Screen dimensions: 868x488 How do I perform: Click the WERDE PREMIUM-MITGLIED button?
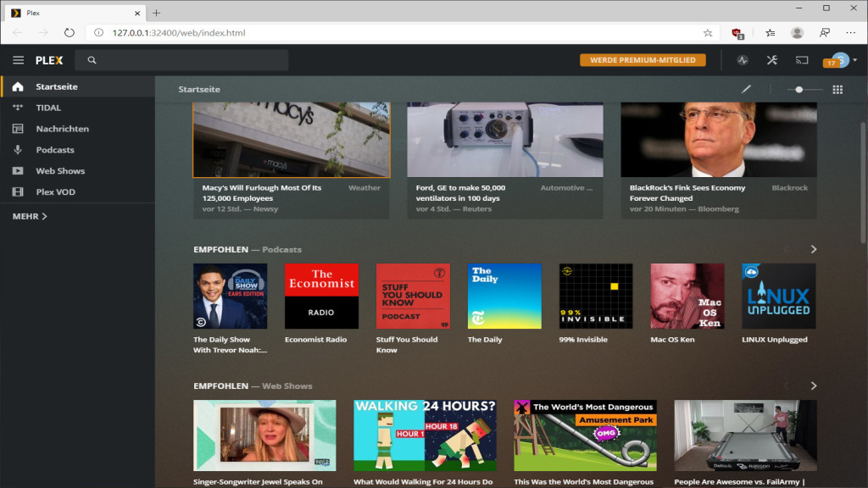coord(643,60)
